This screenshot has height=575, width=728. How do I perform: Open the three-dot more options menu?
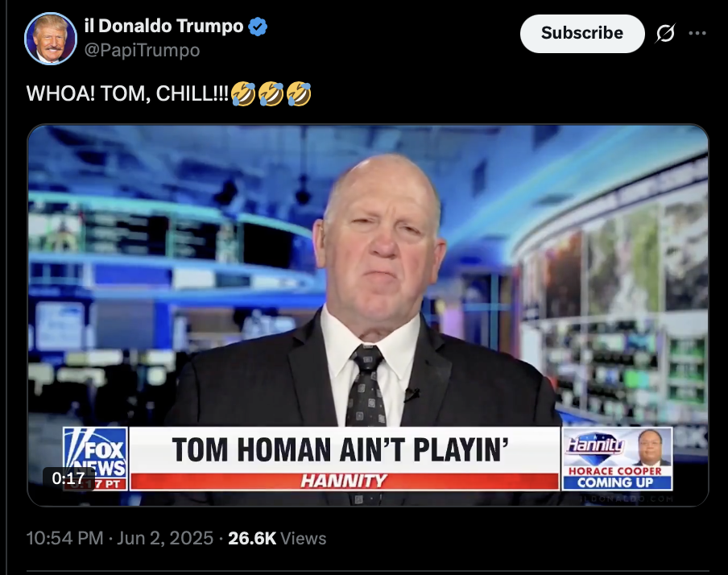[697, 33]
